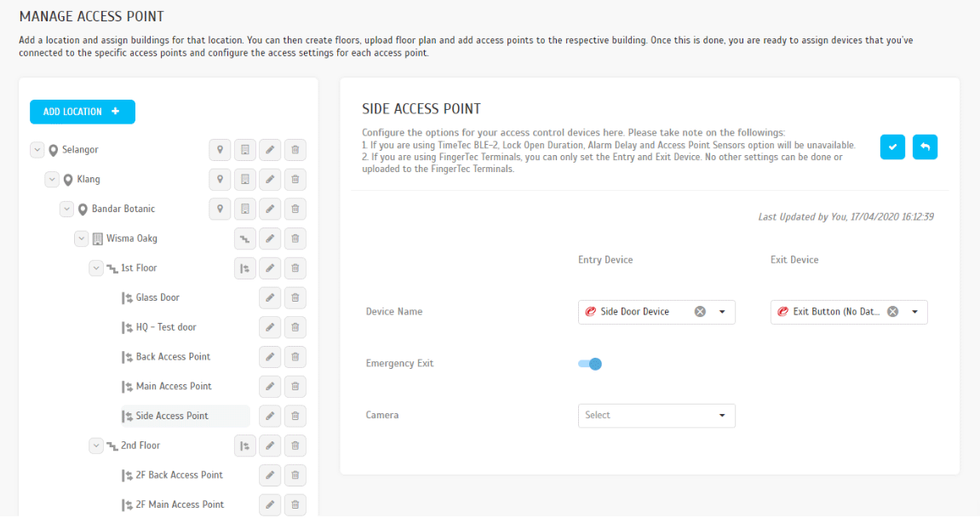Screen dimensions: 980x518
Task: Edit the Wisma Oakg building
Action: pos(270,239)
